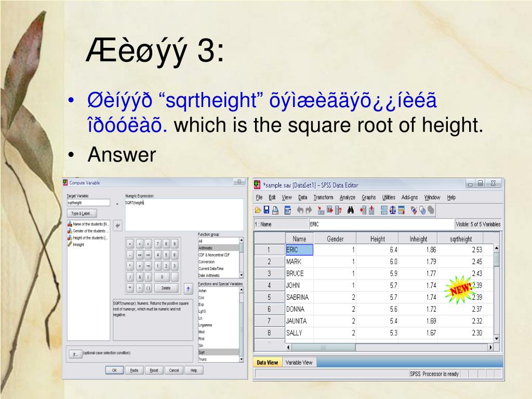Screen dimensions: 532x399
Task: Select Lg10 in the functions list
Action: point(219,311)
